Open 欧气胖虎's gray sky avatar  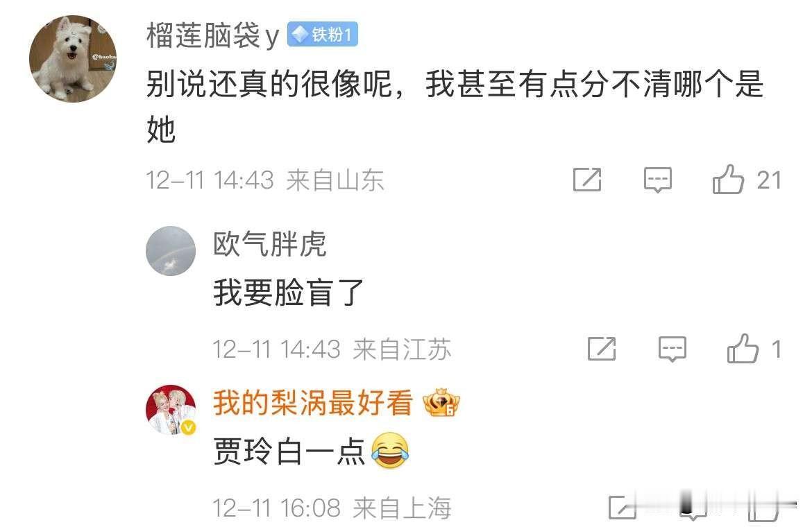pos(170,251)
